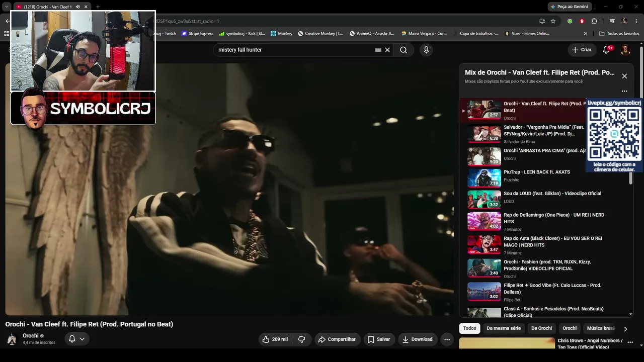The image size is (644, 362).
Task: Select the Música brasileira chip
Action: tap(601, 328)
